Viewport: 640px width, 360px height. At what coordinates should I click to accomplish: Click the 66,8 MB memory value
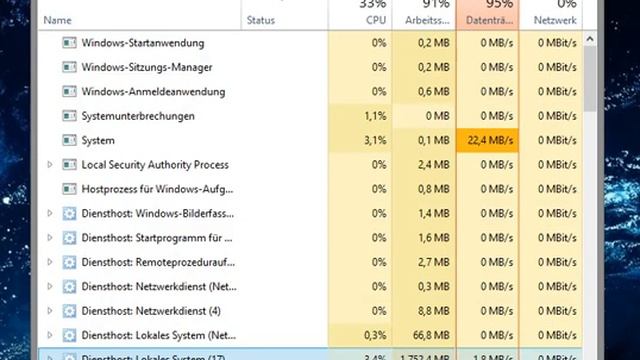point(431,336)
